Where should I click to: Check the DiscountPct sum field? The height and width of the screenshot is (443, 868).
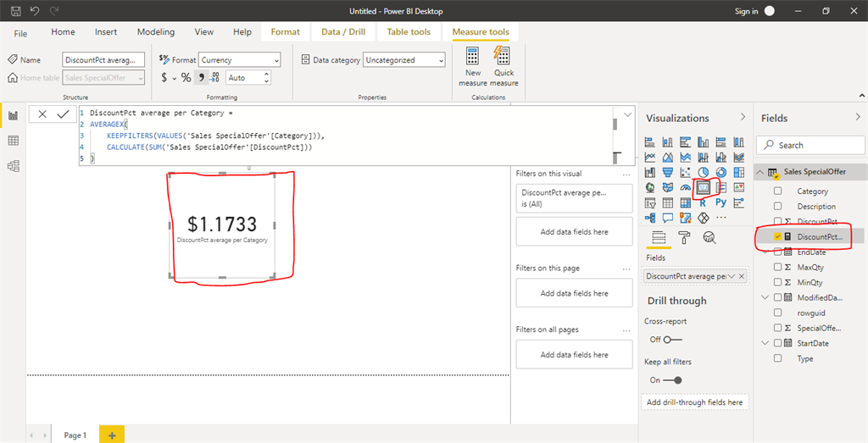point(778,221)
